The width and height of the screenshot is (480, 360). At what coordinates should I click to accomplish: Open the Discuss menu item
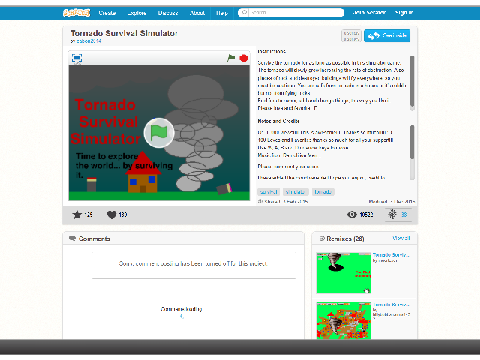tap(168, 13)
